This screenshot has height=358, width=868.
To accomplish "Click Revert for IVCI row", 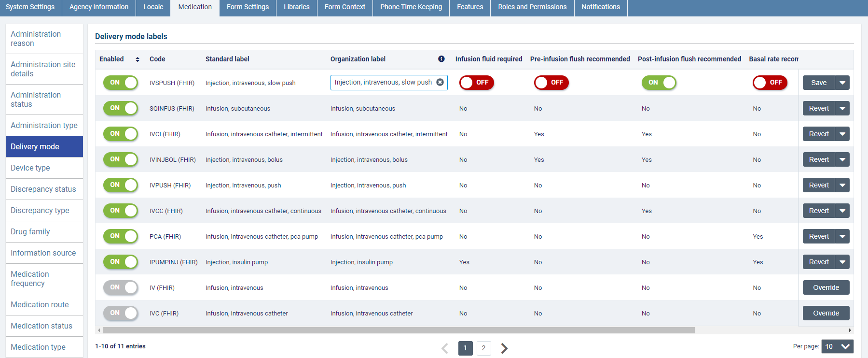I will pos(818,134).
